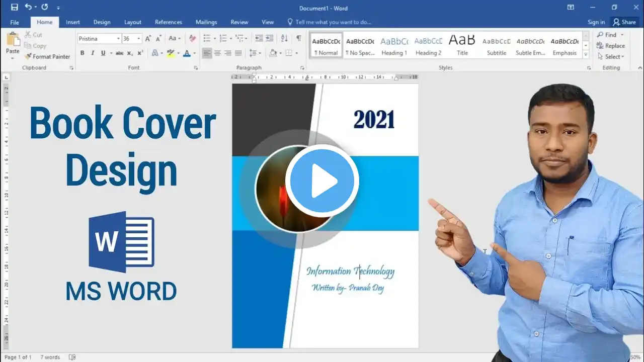Click the Save icon in quick access toolbar
The width and height of the screenshot is (644, 362).
14,8
